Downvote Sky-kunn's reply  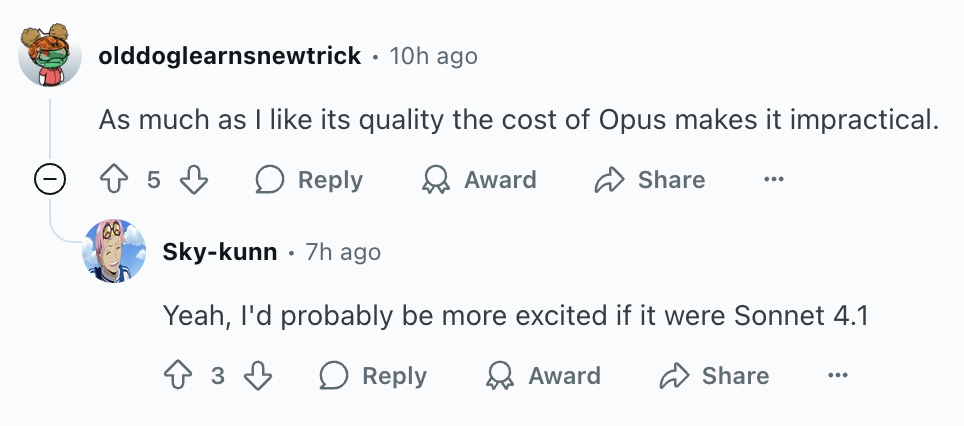tap(258, 376)
